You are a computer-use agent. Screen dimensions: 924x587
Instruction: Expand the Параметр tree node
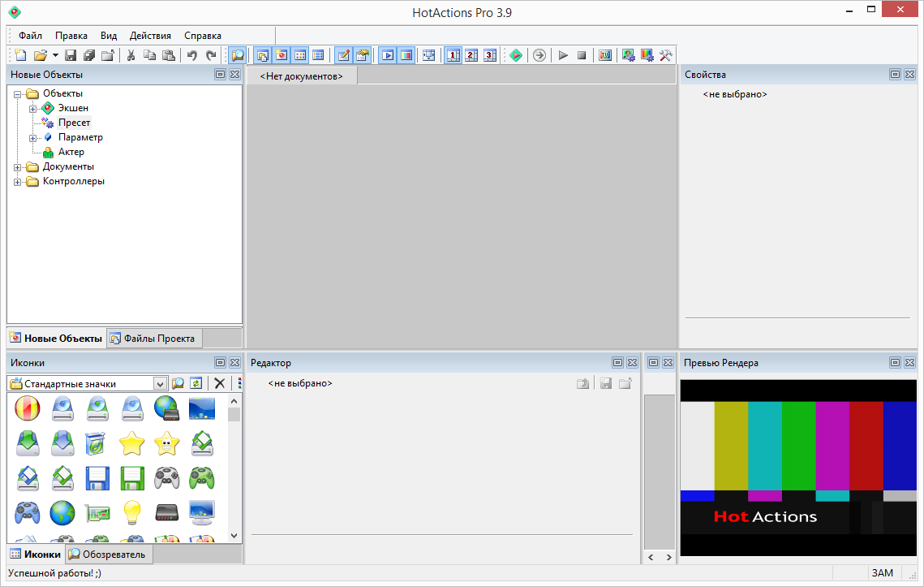pyautogui.click(x=32, y=138)
